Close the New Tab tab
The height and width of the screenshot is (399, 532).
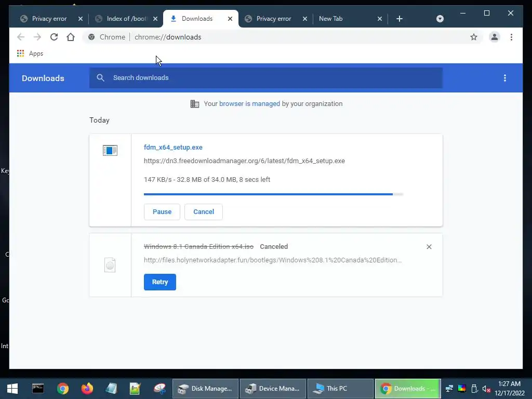click(x=380, y=19)
